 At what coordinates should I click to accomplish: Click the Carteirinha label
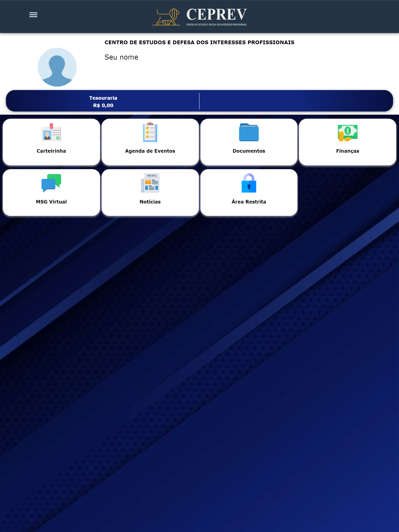point(51,151)
